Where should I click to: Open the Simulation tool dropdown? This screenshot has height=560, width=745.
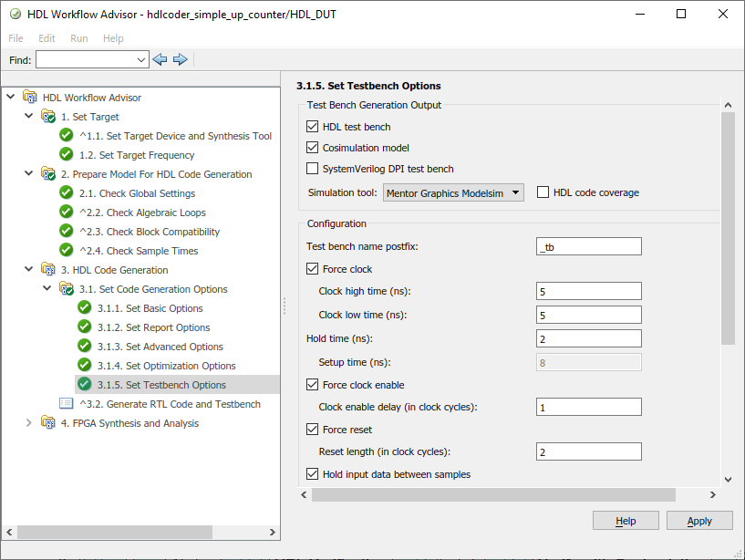coord(453,192)
